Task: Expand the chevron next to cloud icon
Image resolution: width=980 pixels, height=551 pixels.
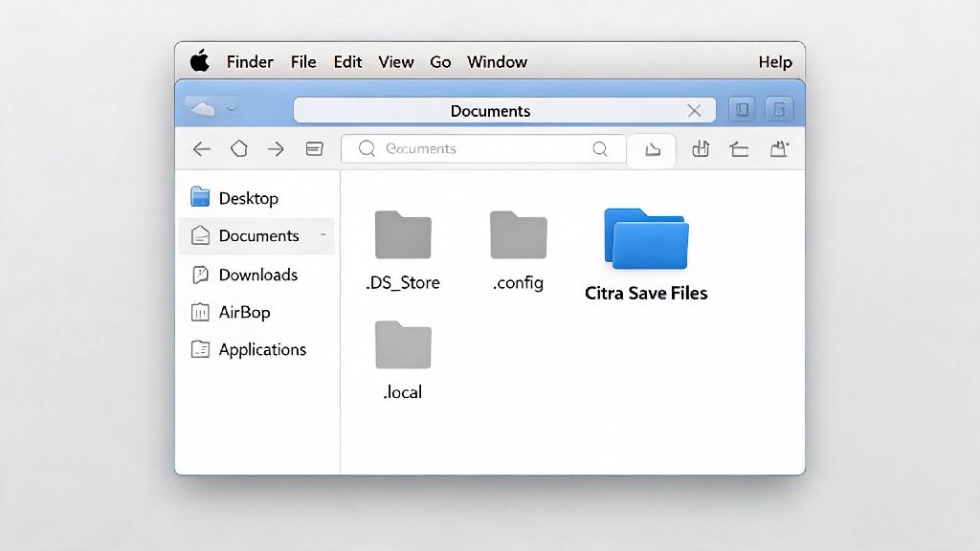Action: 232,109
